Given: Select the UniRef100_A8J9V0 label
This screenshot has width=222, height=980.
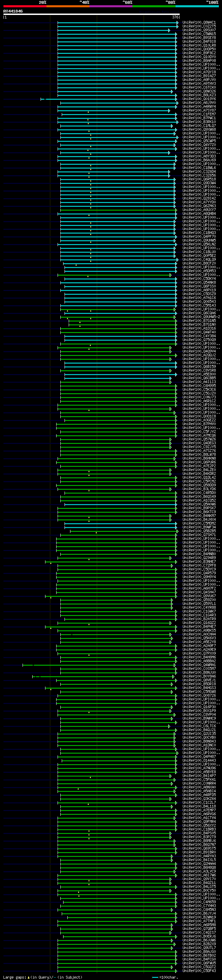Looking at the screenshot, I should coord(199,103).
